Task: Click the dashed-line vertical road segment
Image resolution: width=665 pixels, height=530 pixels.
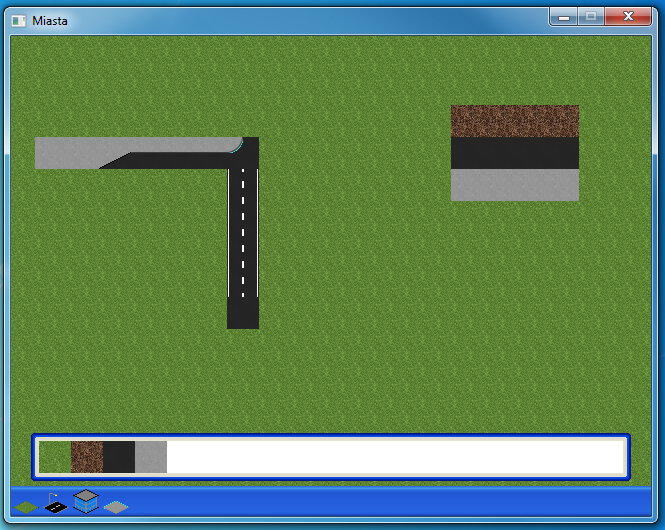Action: pyautogui.click(x=243, y=232)
